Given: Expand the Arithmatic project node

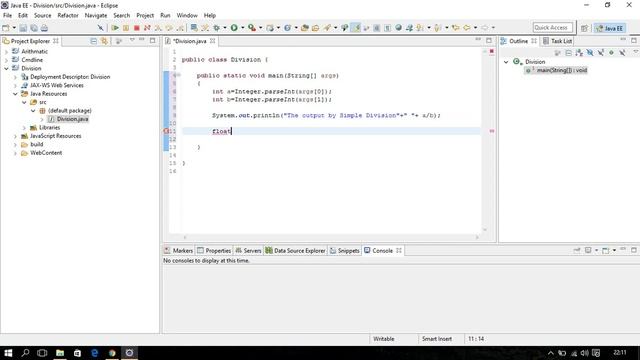Looking at the screenshot, I should click(x=6, y=51).
